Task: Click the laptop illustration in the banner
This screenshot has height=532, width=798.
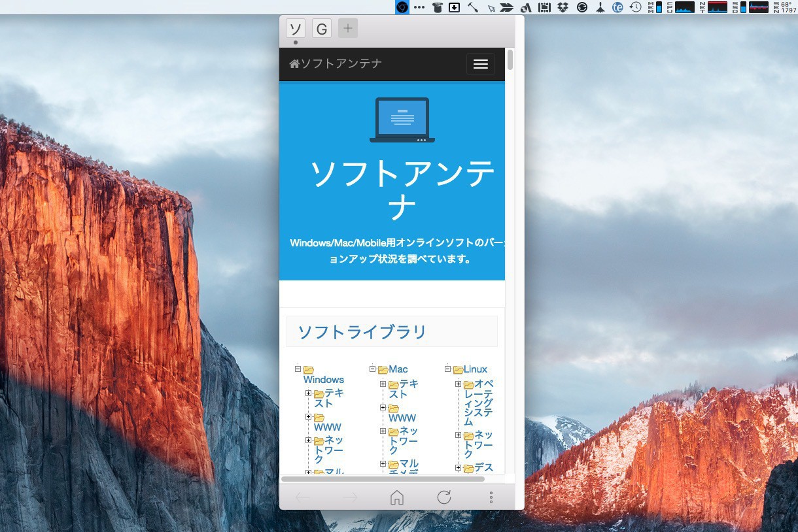Action: (402, 120)
